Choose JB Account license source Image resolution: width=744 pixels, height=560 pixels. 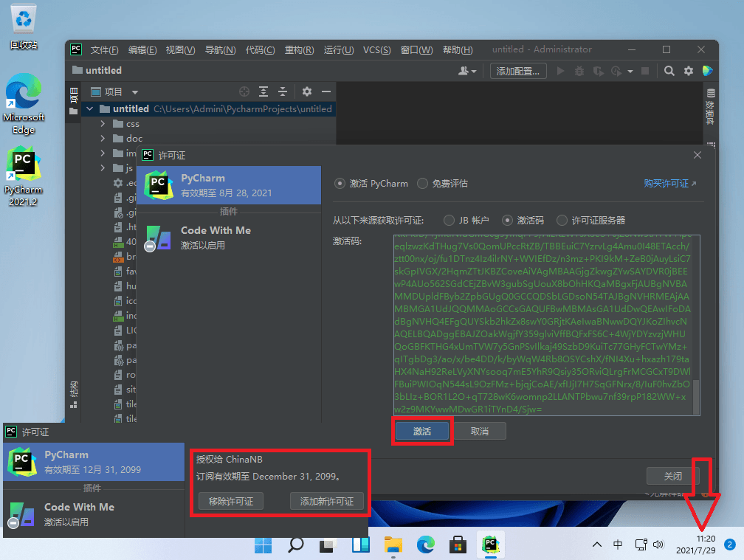pyautogui.click(x=449, y=221)
